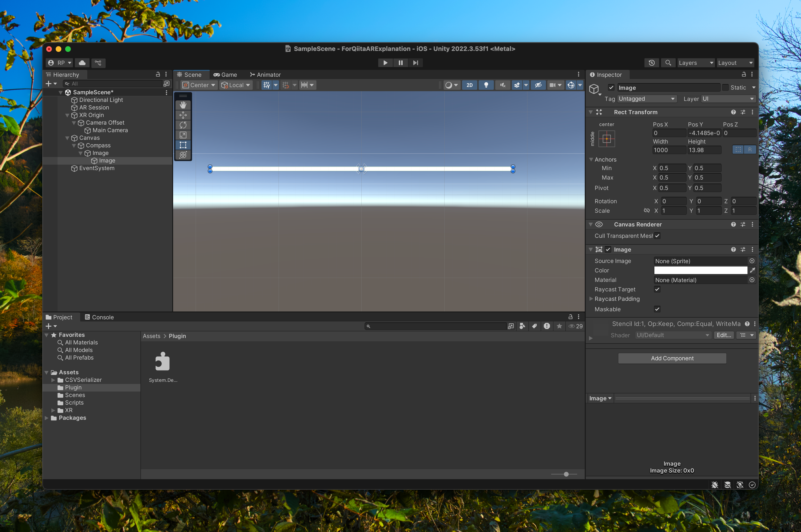Uncheck the Raycast Target checkbox
This screenshot has width=801, height=532.
click(x=657, y=289)
